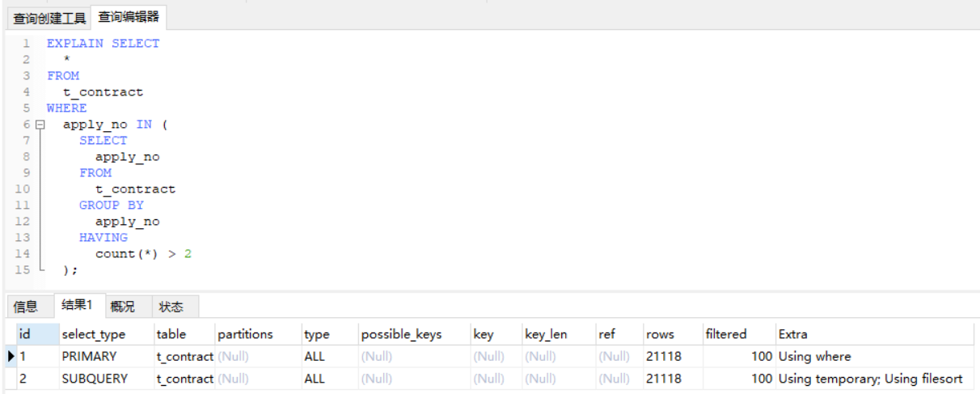This screenshot has width=980, height=394.
Task: Collapse the code fold marker on line 6
Action: pos(40,125)
